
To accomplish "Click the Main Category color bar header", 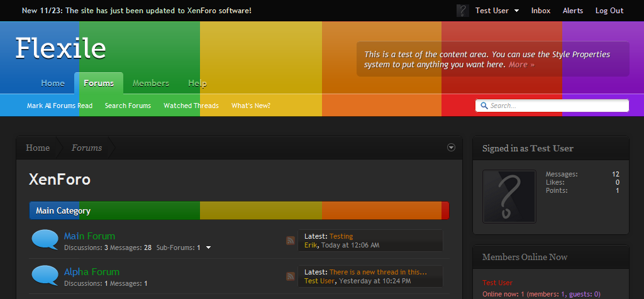I will pos(239,210).
